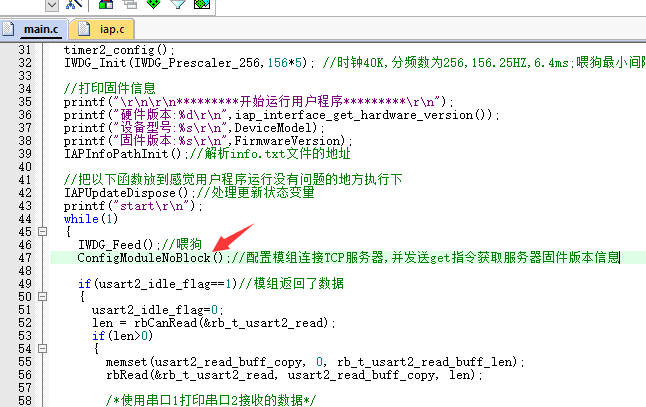Click the if(len>0) statement

tap(122, 336)
